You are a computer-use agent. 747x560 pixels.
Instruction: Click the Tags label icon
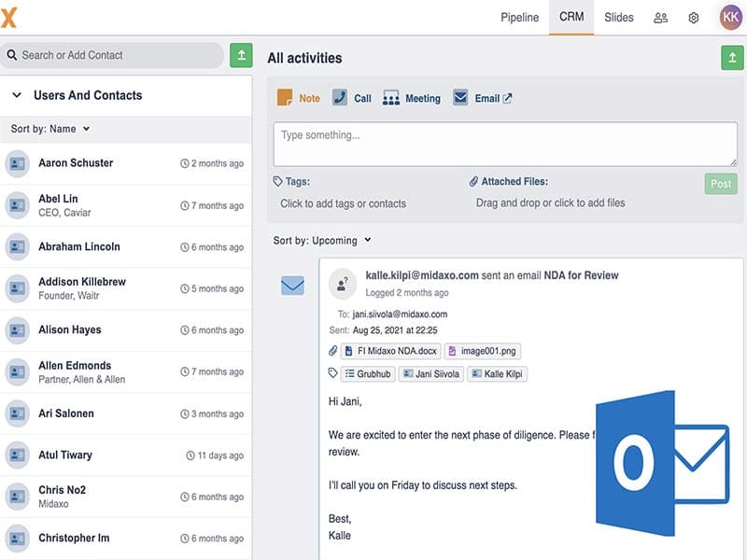tap(277, 181)
